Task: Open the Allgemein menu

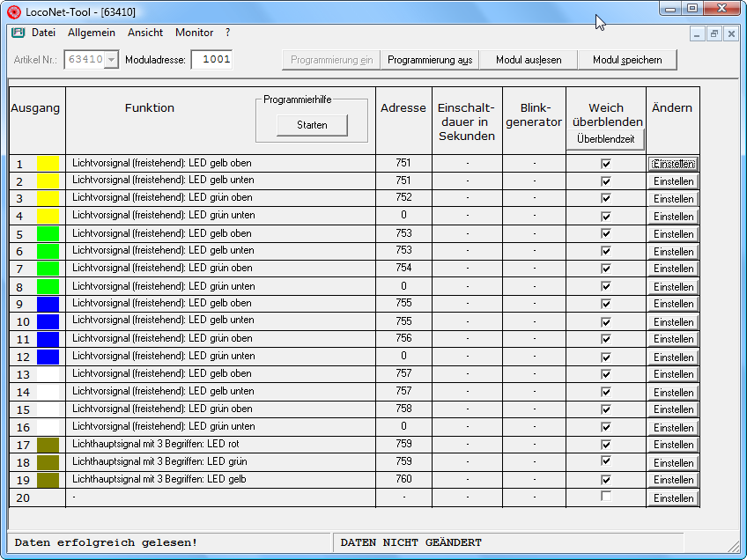Action: 92,33
